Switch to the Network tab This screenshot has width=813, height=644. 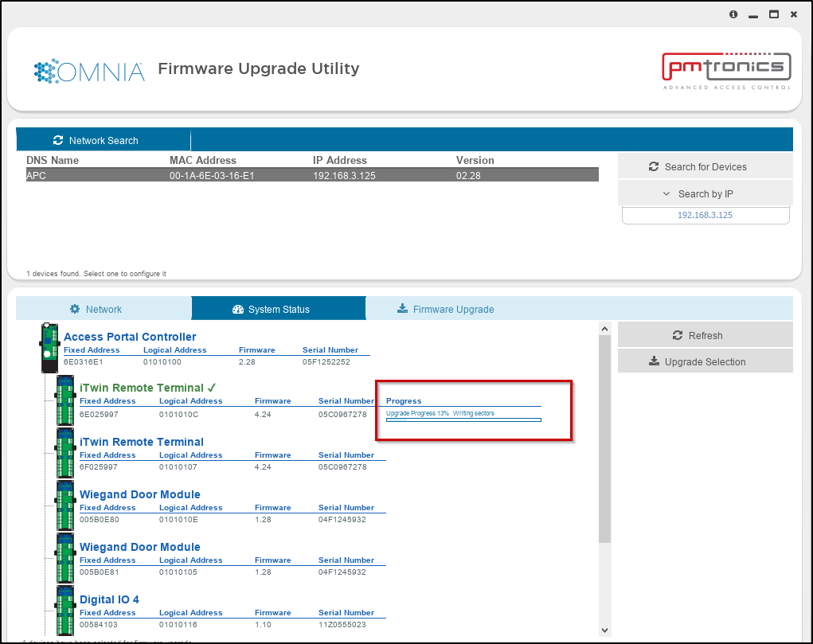(x=104, y=309)
